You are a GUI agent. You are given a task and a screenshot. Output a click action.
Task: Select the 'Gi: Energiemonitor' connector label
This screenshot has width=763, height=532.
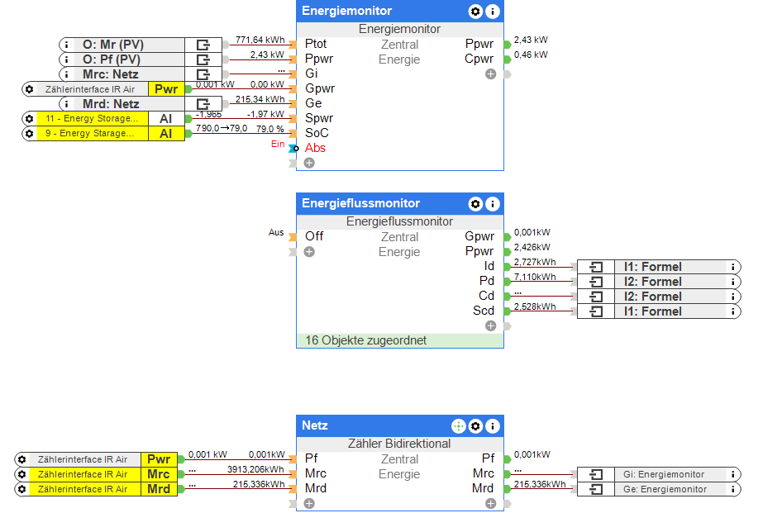point(664,474)
